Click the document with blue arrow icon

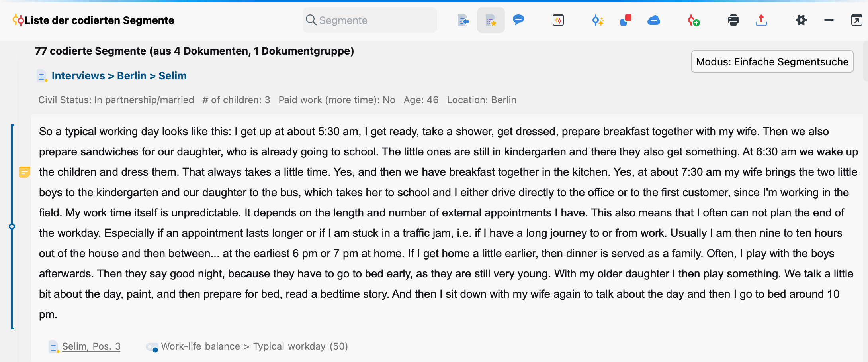pyautogui.click(x=463, y=20)
